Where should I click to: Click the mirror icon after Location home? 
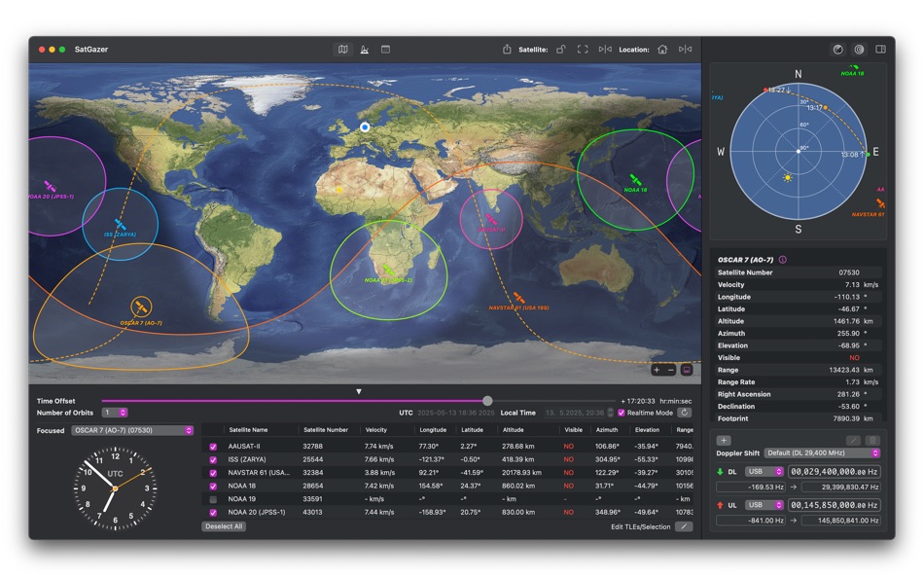pyautogui.click(x=685, y=50)
